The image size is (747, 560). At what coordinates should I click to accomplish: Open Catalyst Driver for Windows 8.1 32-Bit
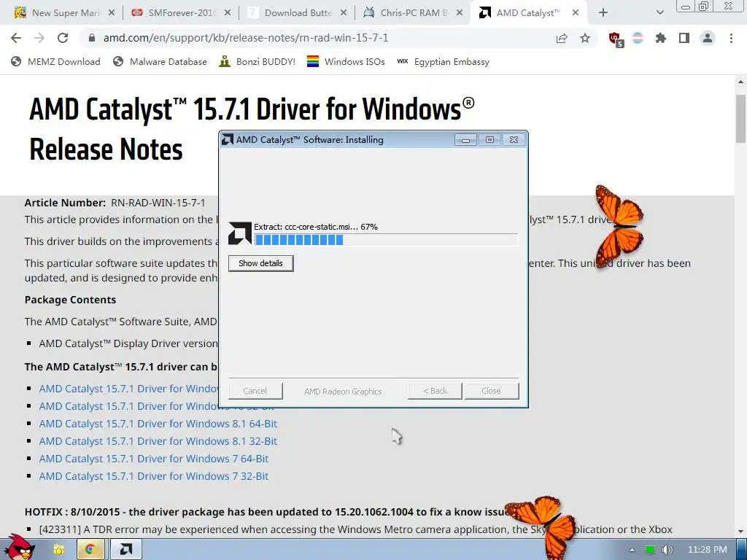(x=158, y=441)
